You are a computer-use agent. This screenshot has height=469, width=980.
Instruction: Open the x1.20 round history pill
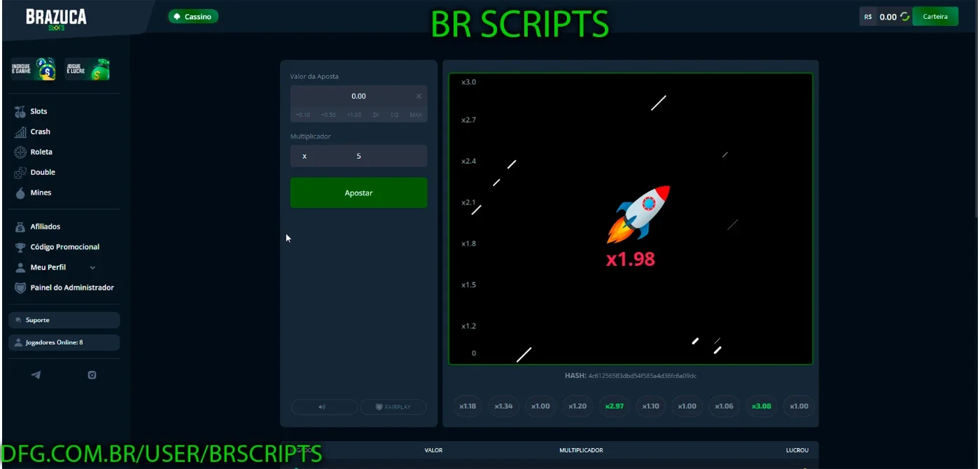coord(577,406)
